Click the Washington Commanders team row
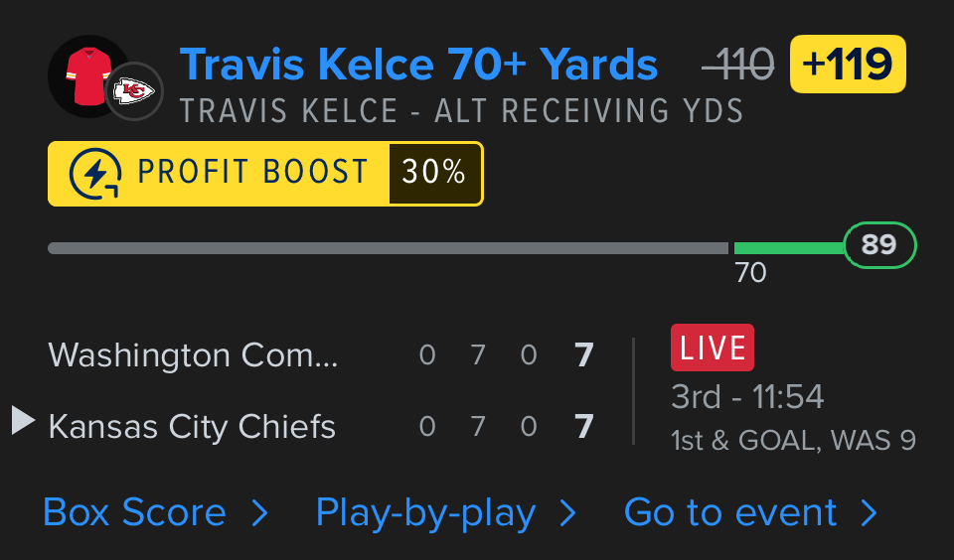 (x=194, y=355)
